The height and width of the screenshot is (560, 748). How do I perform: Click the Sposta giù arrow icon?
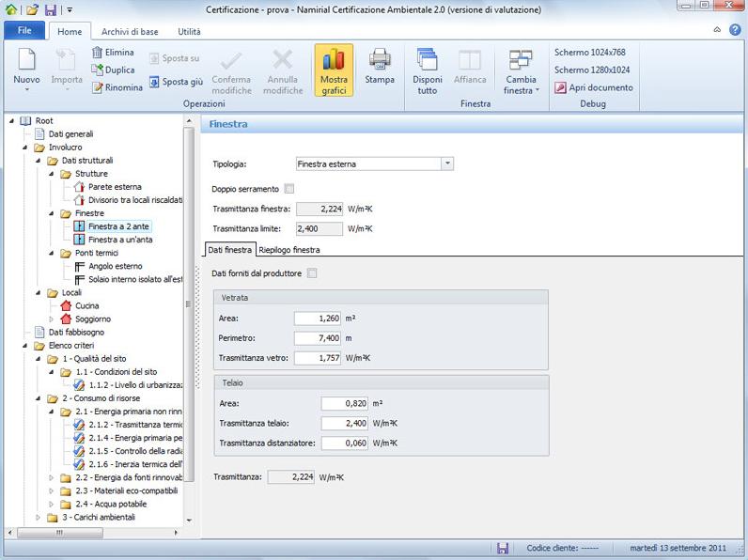point(155,82)
